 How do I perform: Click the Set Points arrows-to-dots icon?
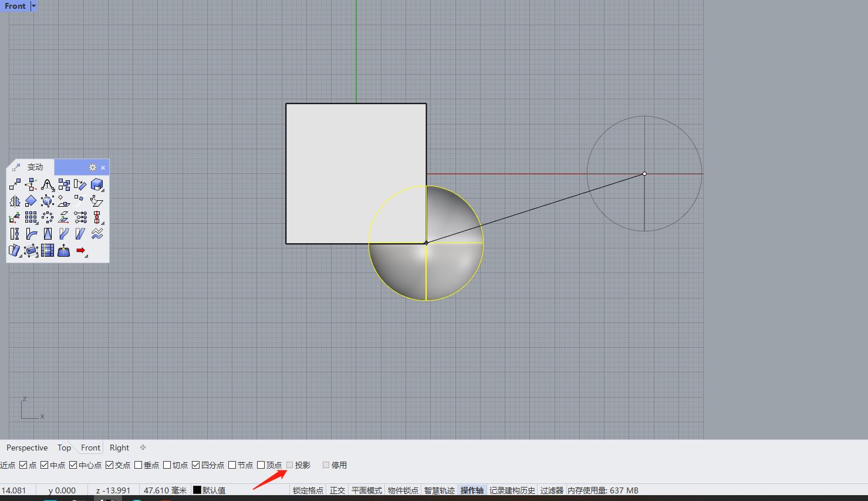pos(80,218)
